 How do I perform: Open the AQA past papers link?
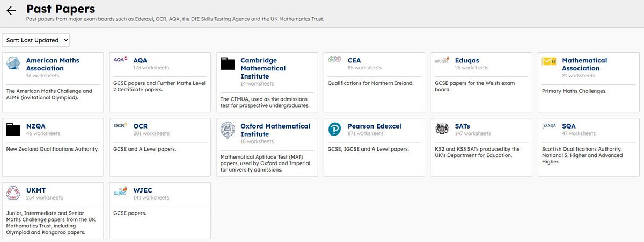pyautogui.click(x=140, y=60)
